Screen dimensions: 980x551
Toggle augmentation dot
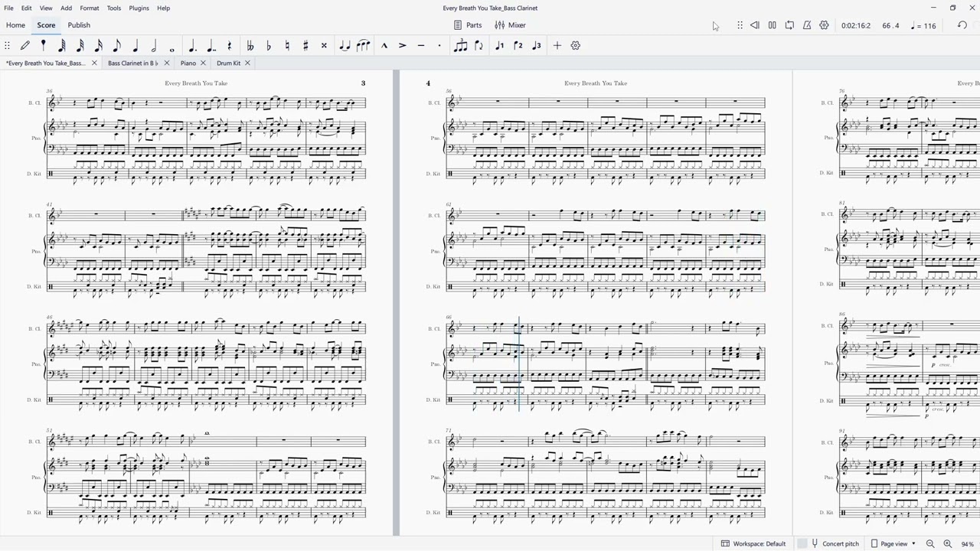(192, 46)
